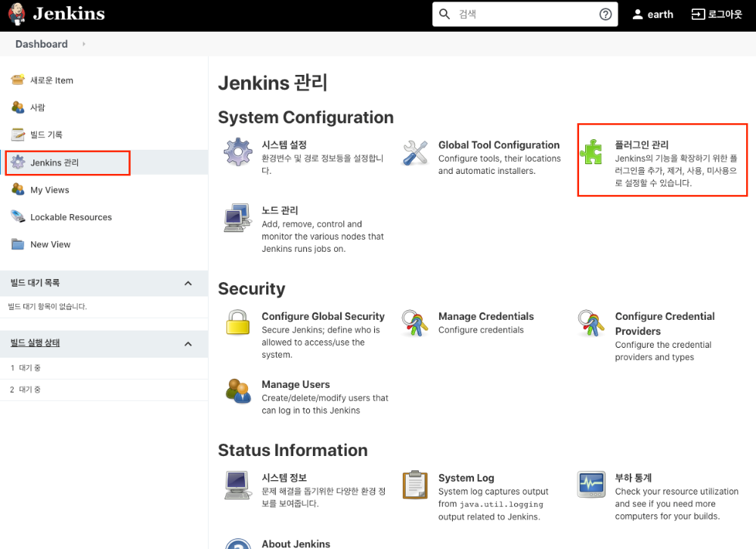Open Lockable Resources in the sidebar
This screenshot has width=756, height=549.
point(71,217)
